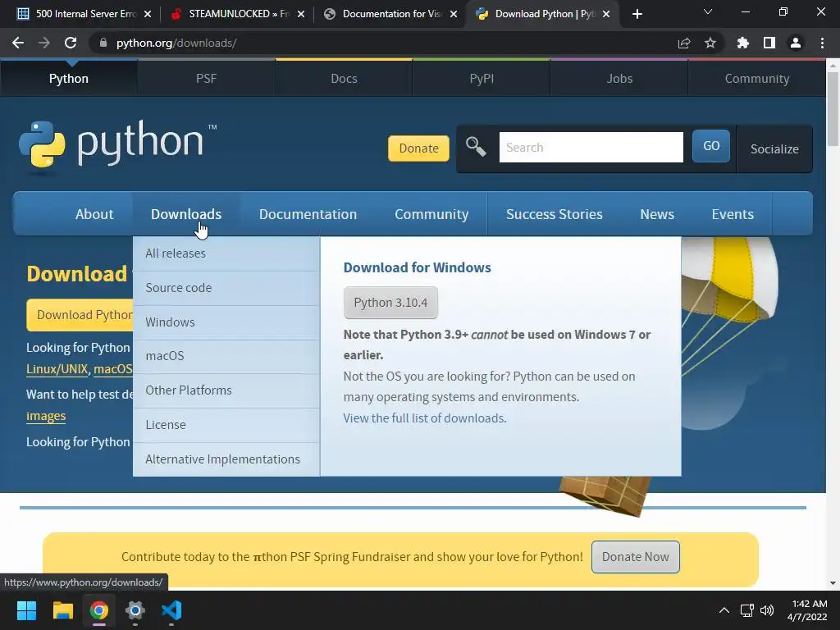840x630 pixels.
Task: Select the Jobs top-level site tab
Action: click(x=619, y=78)
